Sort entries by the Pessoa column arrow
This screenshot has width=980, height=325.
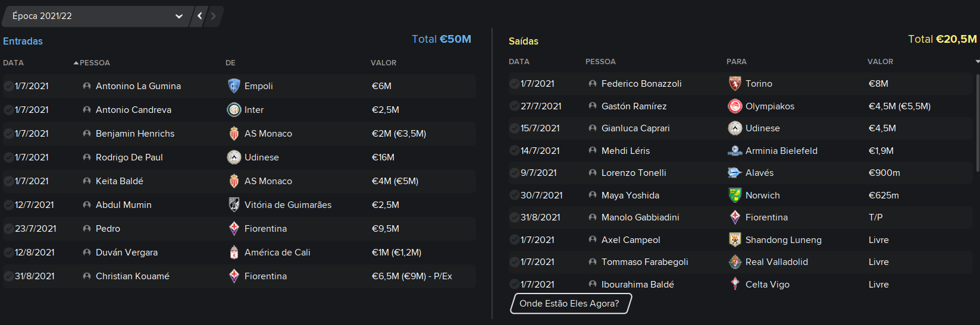76,63
